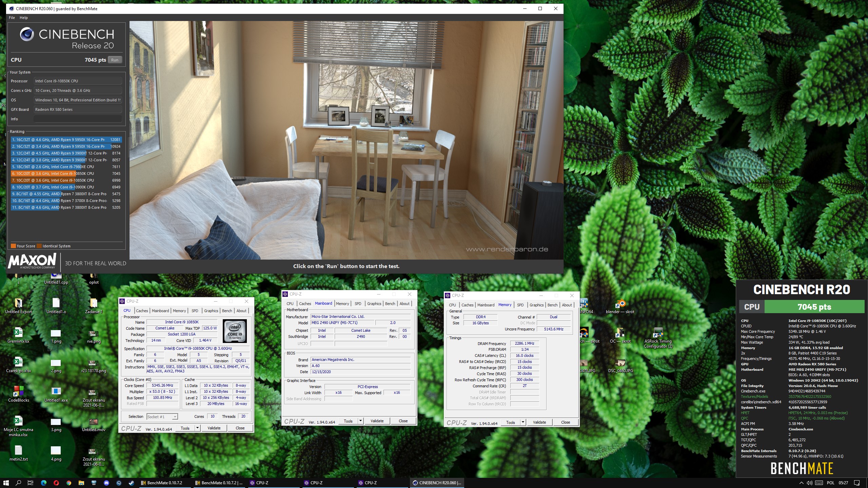Open POL language indicator in tray
The height and width of the screenshot is (488, 868).
(x=831, y=483)
